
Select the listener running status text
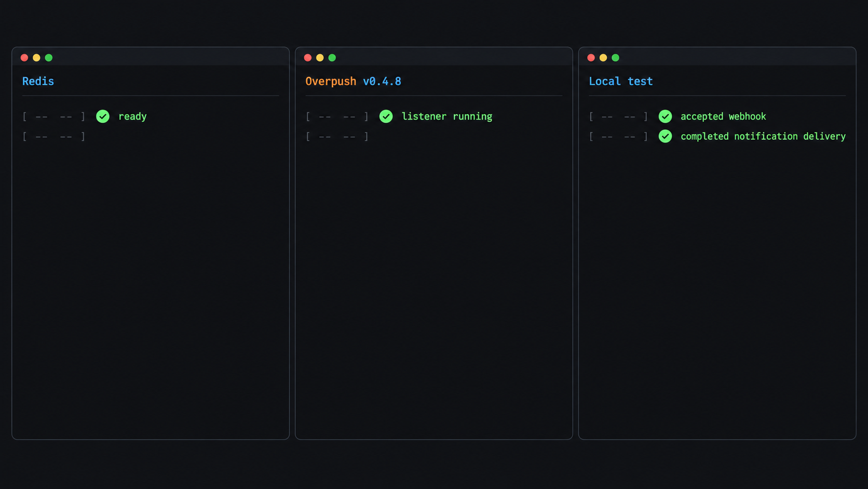[x=447, y=116]
